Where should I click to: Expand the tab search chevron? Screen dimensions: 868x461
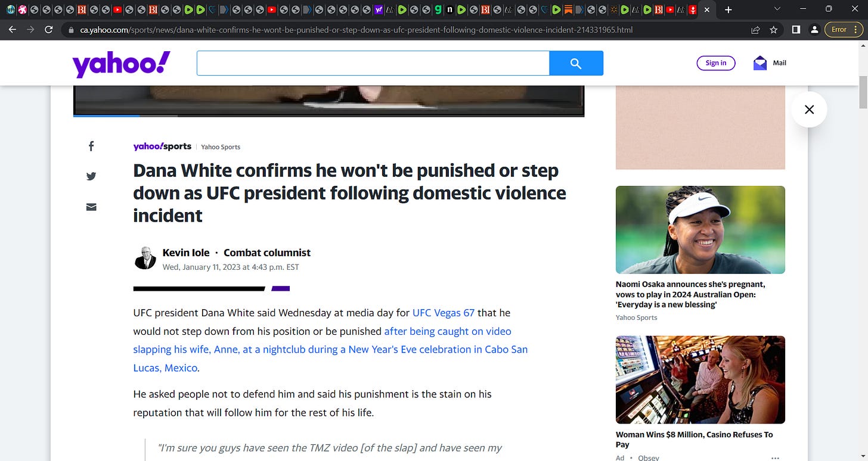(x=777, y=9)
